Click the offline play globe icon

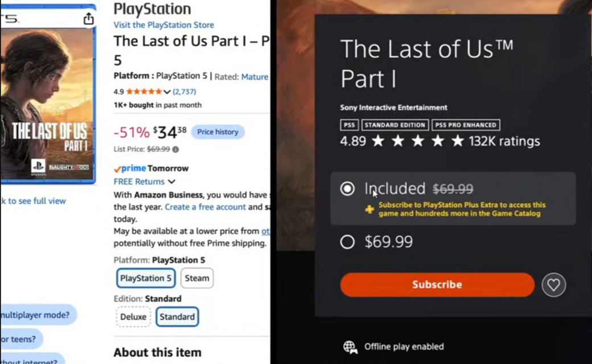350,347
